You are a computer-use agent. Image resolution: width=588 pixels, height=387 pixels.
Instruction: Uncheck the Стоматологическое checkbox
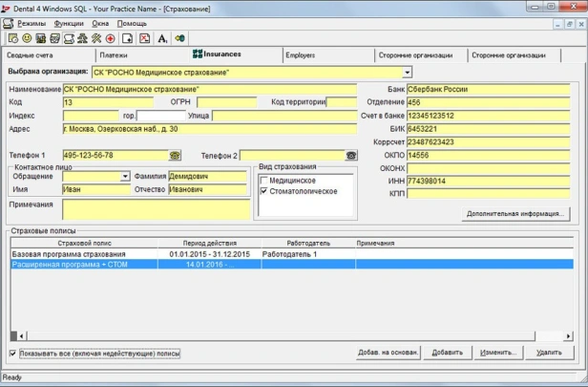(264, 191)
